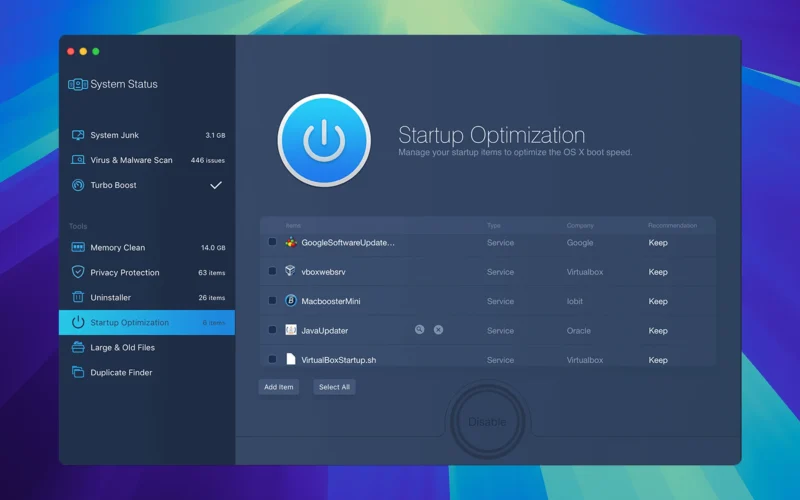
Task: Click the Large & Old Files icon
Action: click(78, 347)
